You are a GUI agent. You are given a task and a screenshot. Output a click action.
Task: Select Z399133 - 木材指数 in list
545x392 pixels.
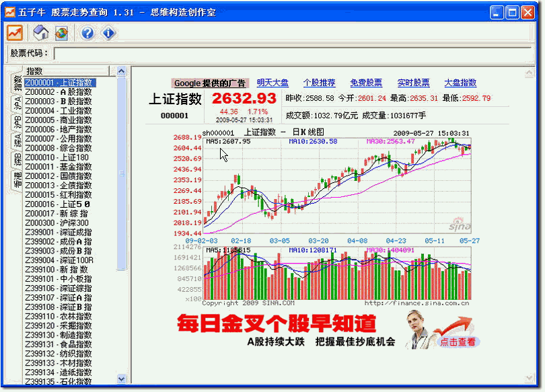coord(59,364)
